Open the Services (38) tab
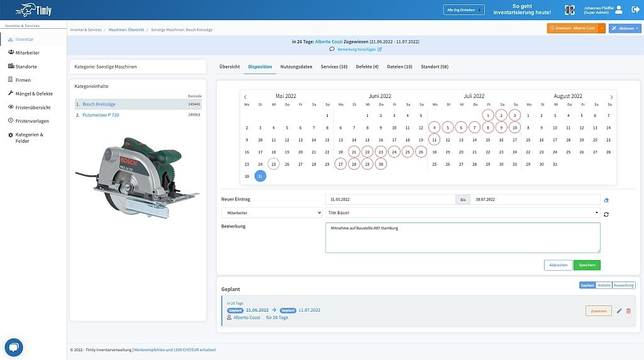This screenshot has height=360, width=644. tap(334, 67)
